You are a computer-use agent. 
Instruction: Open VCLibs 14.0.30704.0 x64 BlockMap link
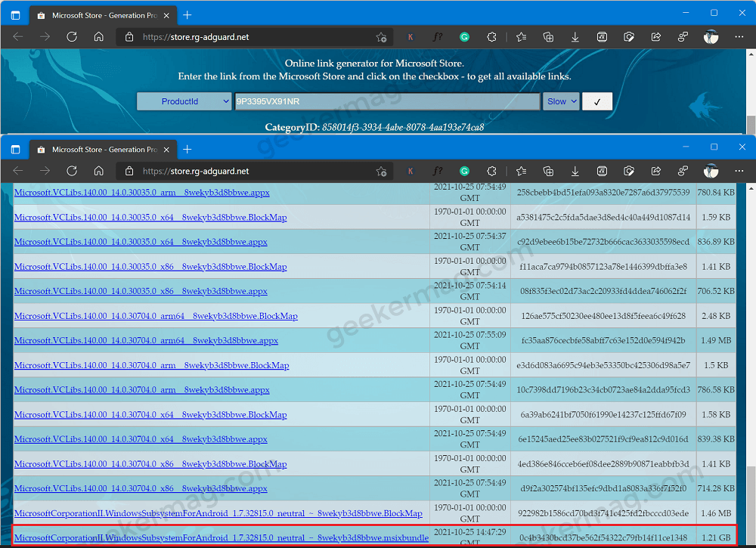coord(150,414)
